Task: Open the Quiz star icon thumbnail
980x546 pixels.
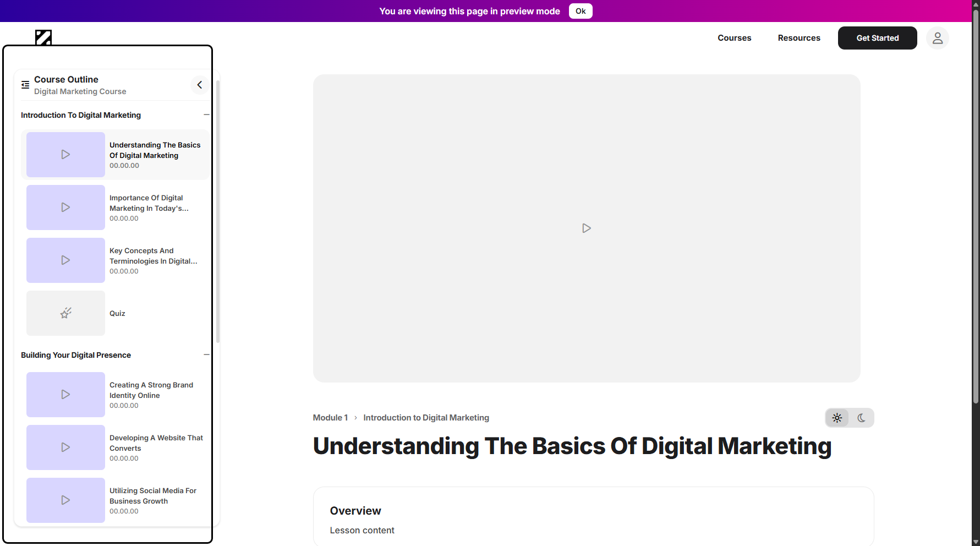Action: pos(65,313)
